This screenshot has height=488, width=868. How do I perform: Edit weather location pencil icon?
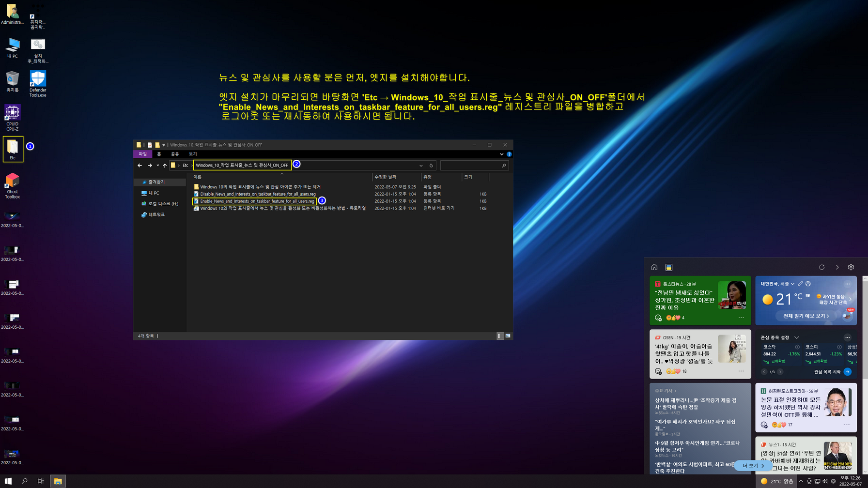coord(800,284)
